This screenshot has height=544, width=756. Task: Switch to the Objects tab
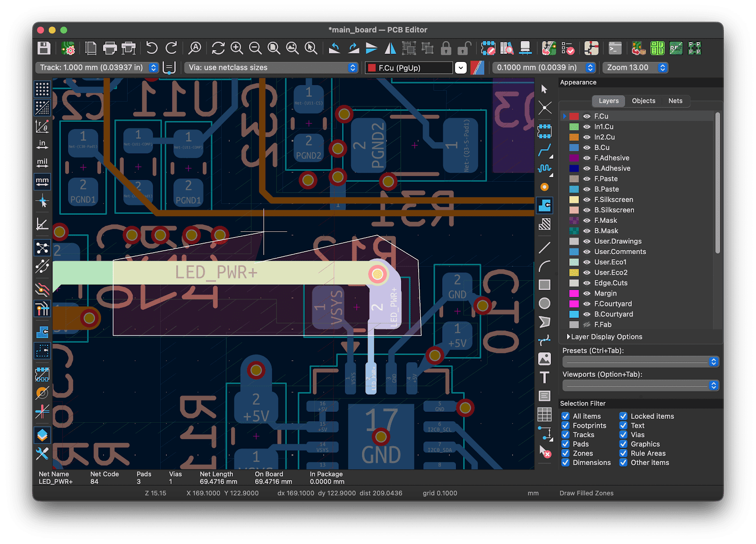tap(644, 101)
